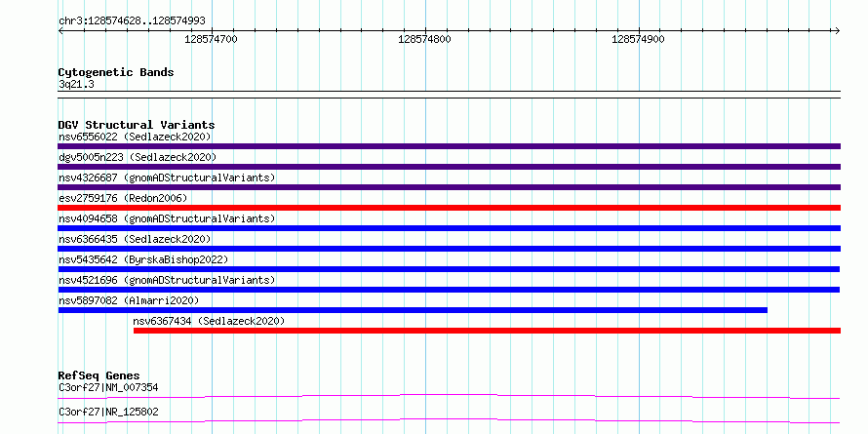Click the red bar for nsv6367434
Viewport: 868px width, 434px height.
[487, 331]
